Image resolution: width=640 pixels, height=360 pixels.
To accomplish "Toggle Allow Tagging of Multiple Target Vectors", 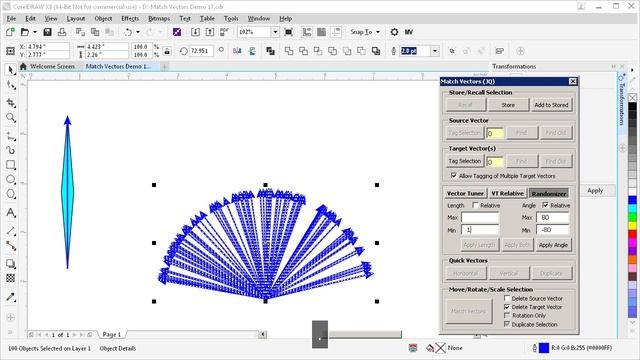I will pos(453,176).
